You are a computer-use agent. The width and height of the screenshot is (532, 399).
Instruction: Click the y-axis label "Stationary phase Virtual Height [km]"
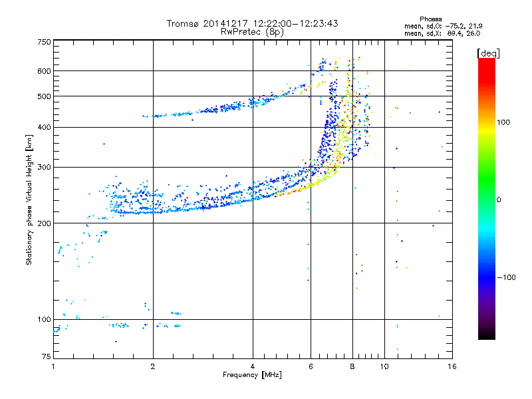tap(29, 200)
